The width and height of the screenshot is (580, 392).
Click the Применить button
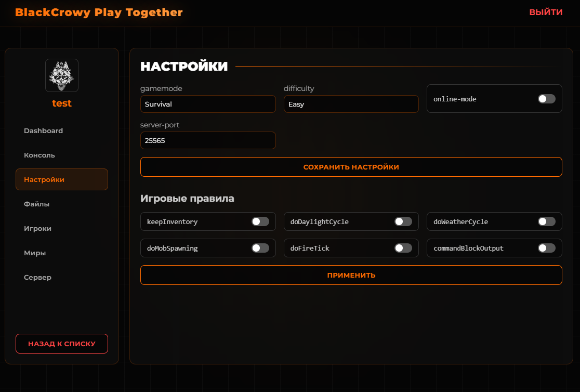coord(351,275)
